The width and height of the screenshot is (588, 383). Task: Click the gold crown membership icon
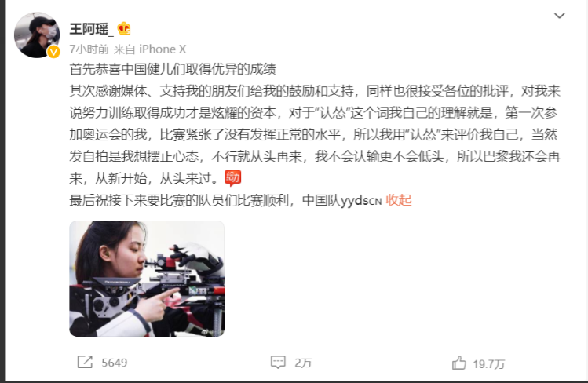point(124,28)
